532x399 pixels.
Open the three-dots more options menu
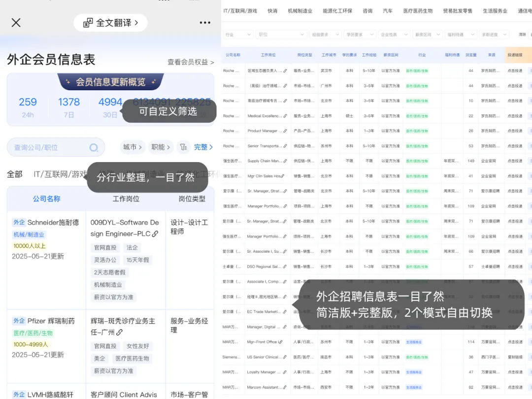click(x=205, y=23)
